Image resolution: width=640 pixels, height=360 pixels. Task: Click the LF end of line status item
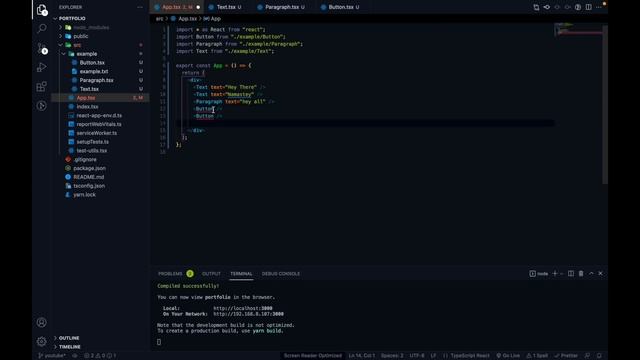click(x=433, y=356)
